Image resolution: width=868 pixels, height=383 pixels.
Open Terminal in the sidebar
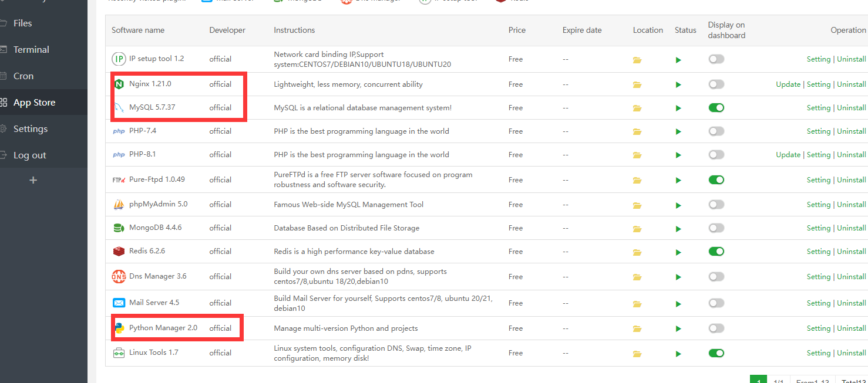coord(43,50)
